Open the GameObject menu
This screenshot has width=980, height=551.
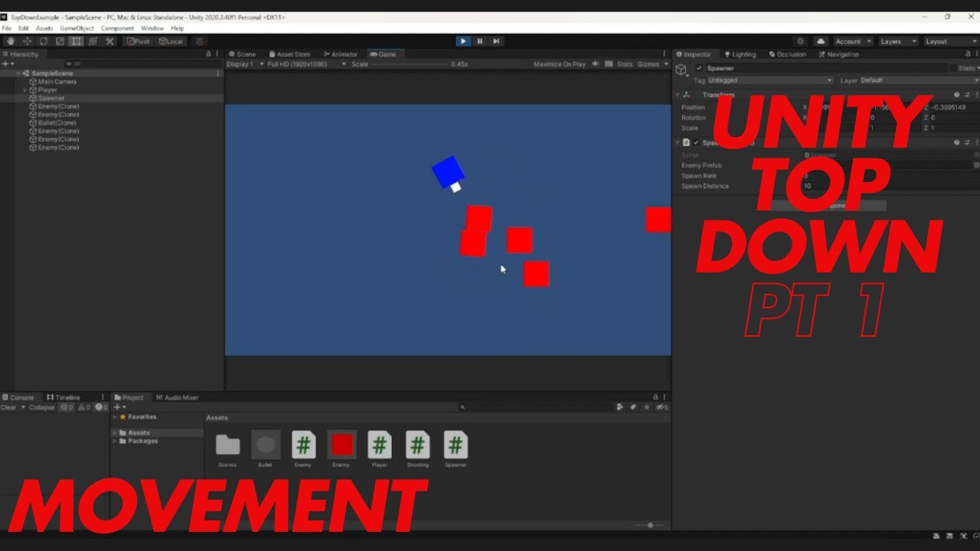pos(77,28)
